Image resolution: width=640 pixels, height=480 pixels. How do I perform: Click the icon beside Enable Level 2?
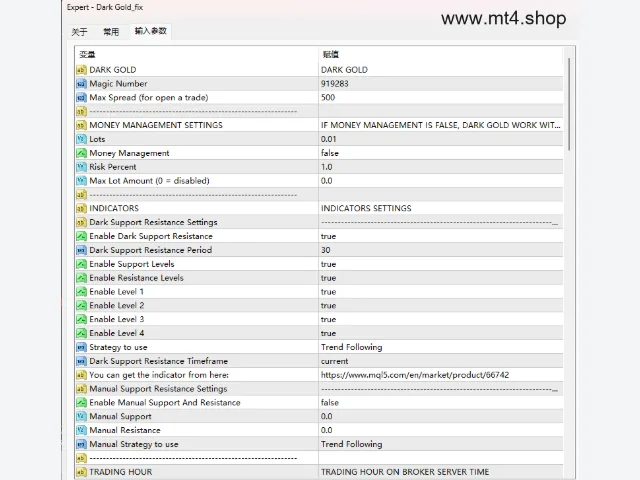[x=81, y=306]
